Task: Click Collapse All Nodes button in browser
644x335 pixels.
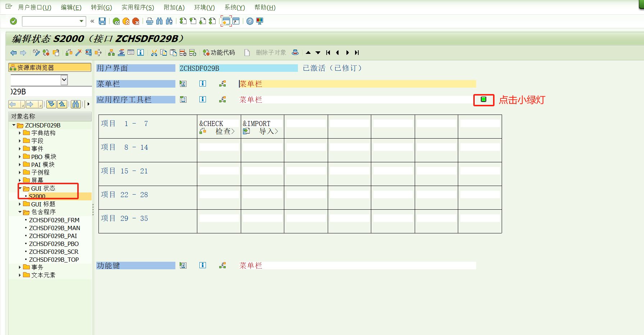Action: point(62,104)
